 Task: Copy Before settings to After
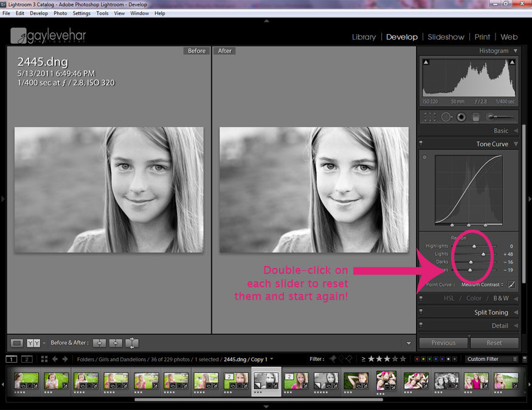[x=100, y=343]
